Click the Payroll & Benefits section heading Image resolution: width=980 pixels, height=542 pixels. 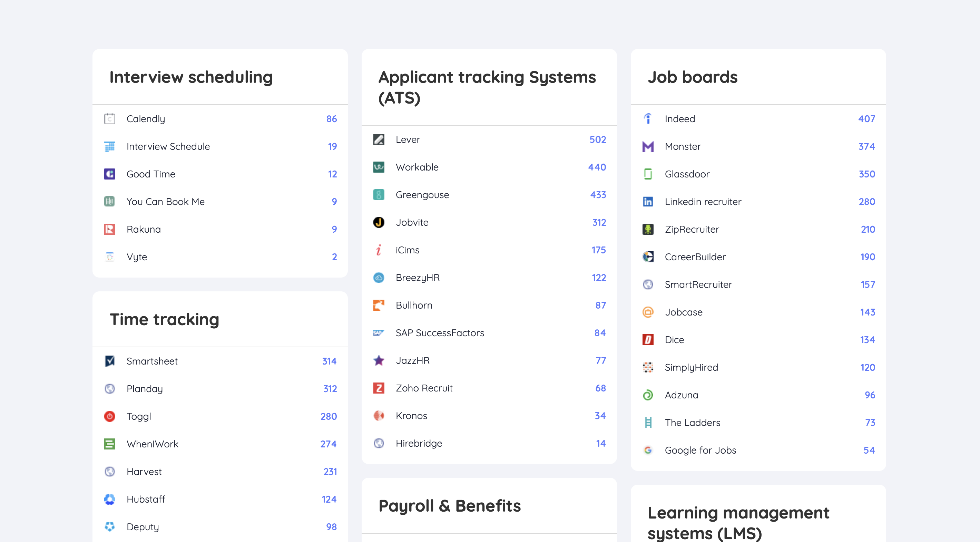click(450, 506)
